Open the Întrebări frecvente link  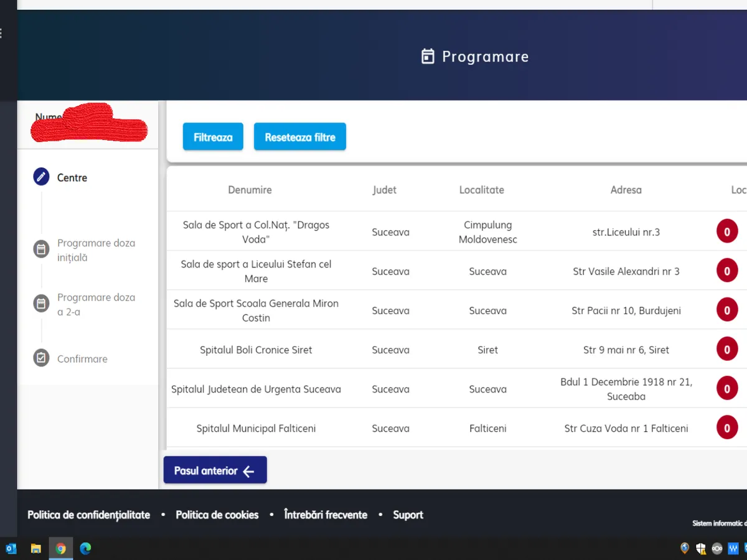tap(326, 515)
